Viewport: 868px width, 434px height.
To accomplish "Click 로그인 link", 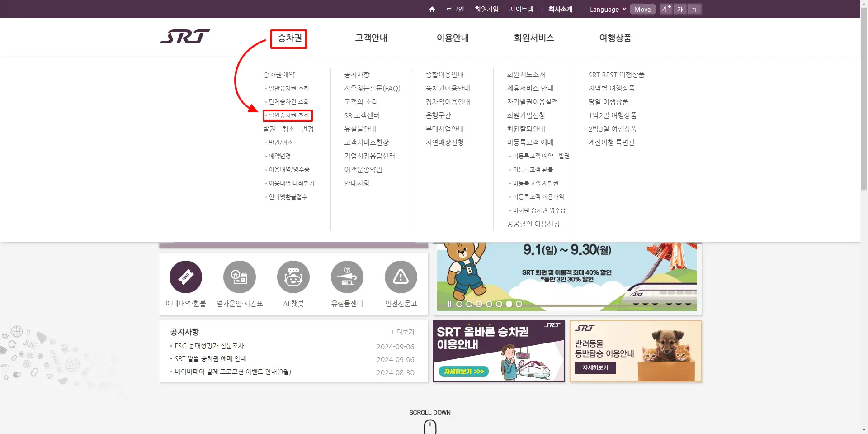I will point(455,9).
